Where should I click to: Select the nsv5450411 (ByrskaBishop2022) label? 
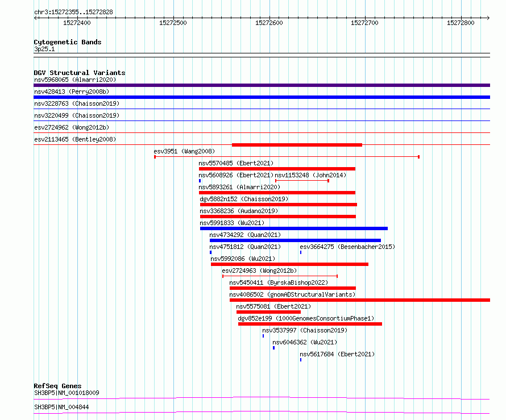coord(279,282)
